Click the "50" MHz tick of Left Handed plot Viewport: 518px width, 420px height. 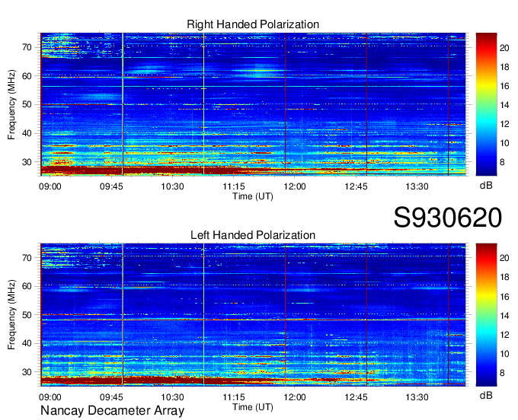27,315
